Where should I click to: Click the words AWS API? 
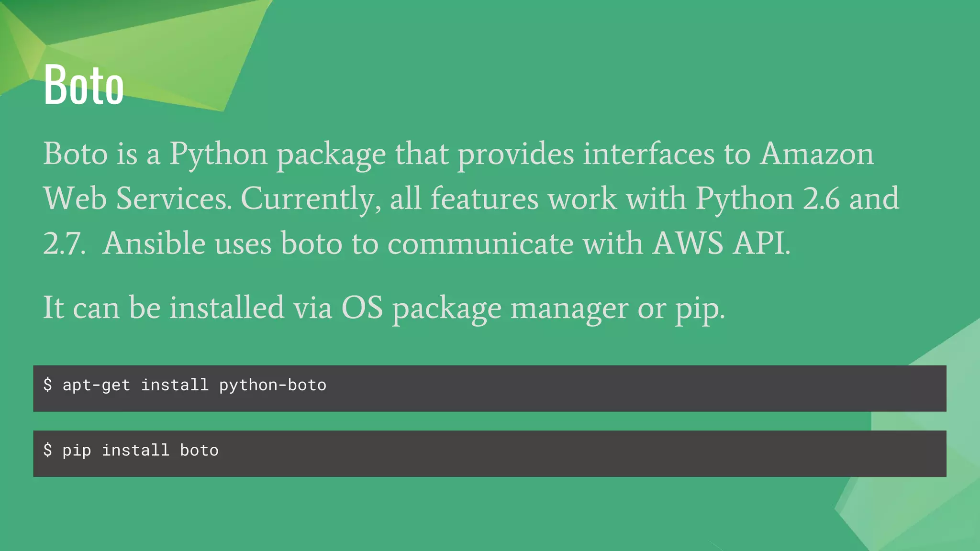coord(721,243)
